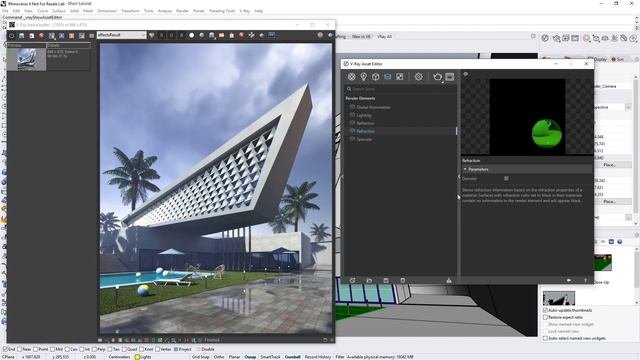Toggle Project osnap checkbox
Viewport: 640px width, 360px height.
pos(176,349)
